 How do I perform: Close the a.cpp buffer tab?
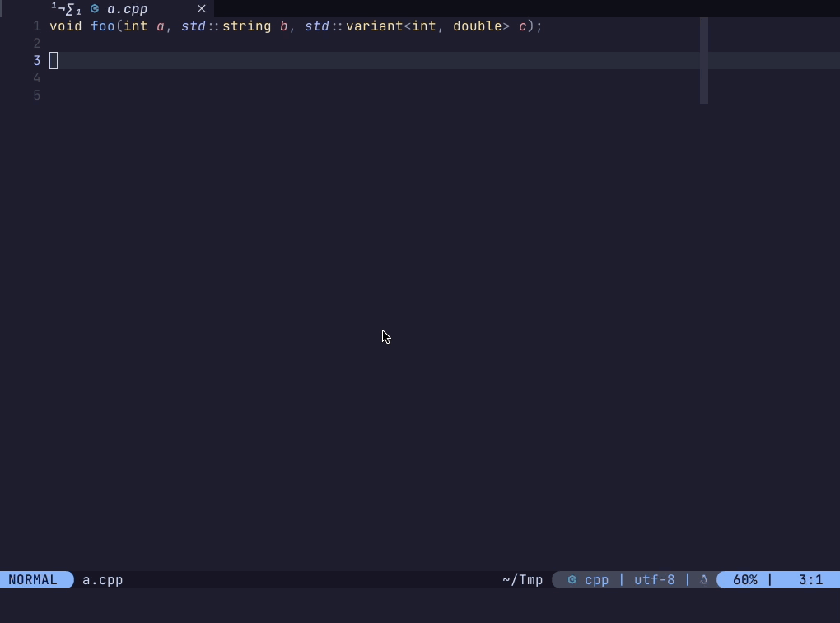(202, 8)
